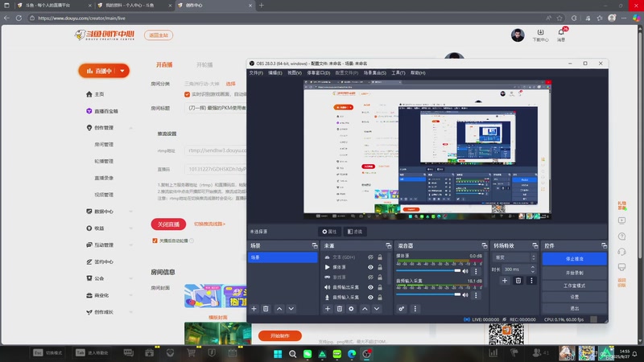Toggle visibility eye of 游戏源 source
The width and height of the screenshot is (644, 362).
(x=370, y=277)
